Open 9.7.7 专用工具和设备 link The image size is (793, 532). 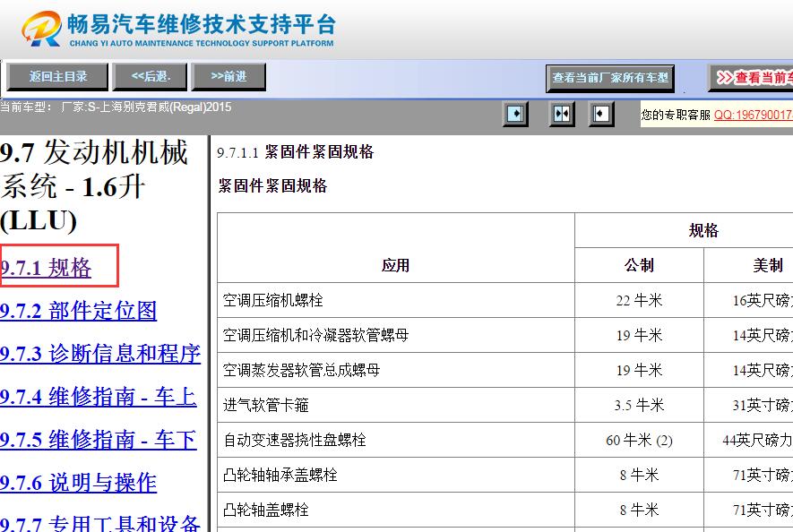coord(100,524)
